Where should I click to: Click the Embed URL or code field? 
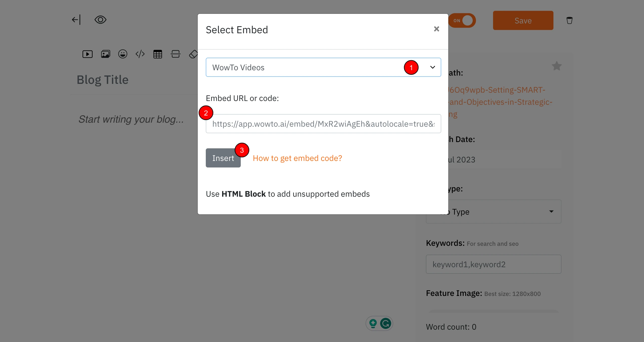pyautogui.click(x=323, y=124)
